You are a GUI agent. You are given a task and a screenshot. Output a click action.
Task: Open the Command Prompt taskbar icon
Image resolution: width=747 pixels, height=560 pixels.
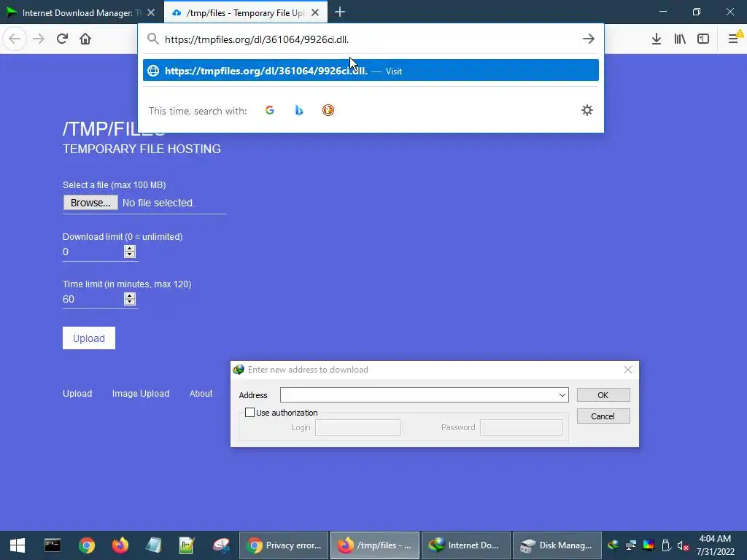click(53, 545)
